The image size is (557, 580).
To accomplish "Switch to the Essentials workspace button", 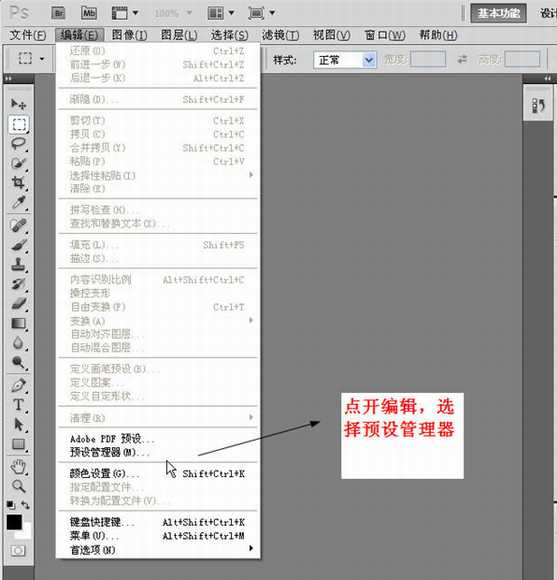I will point(498,13).
